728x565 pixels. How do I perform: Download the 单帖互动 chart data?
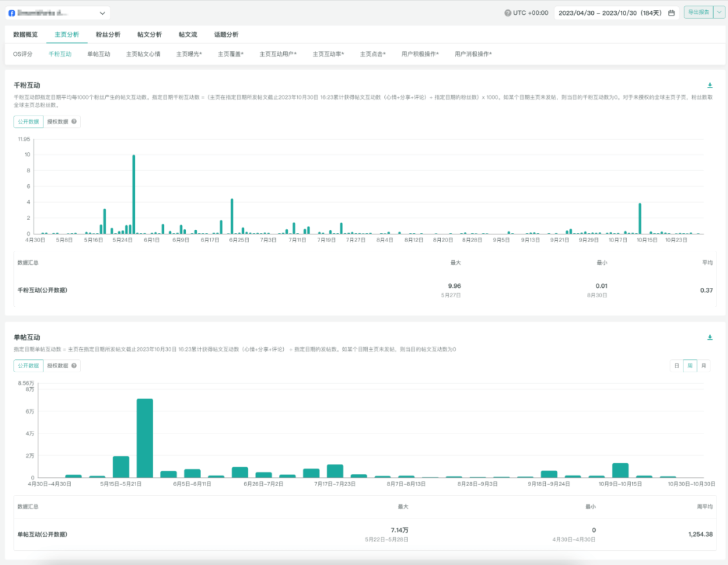(x=710, y=337)
